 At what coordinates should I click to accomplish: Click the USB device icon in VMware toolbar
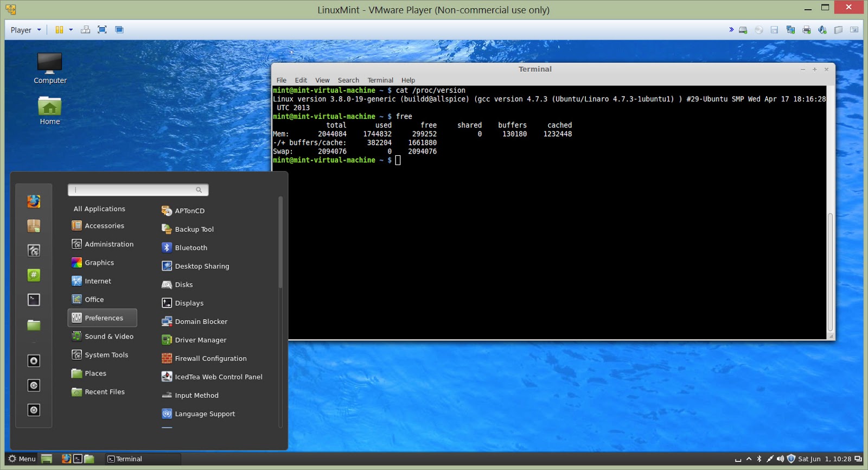point(838,30)
